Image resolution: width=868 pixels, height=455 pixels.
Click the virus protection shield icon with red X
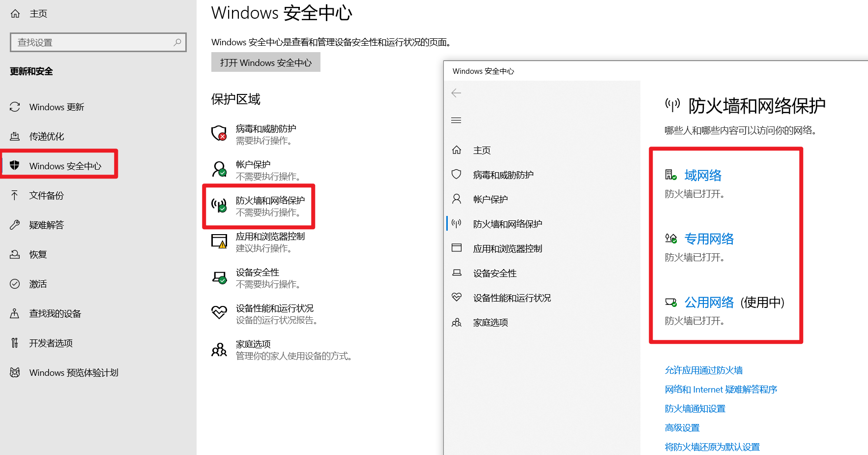coord(219,133)
